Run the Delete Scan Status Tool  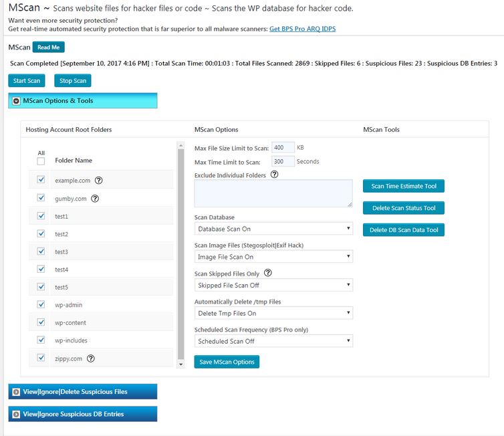tap(404, 208)
